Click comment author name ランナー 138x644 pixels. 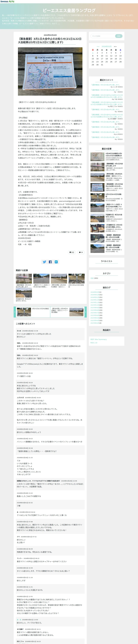point(20,558)
